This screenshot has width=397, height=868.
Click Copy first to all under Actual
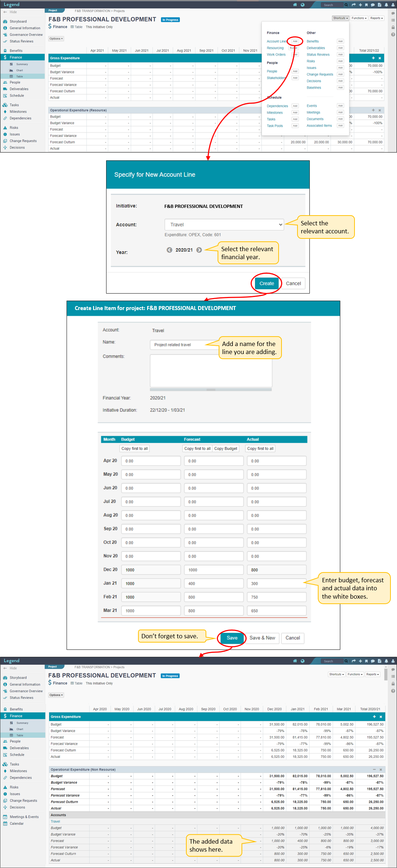tap(260, 449)
